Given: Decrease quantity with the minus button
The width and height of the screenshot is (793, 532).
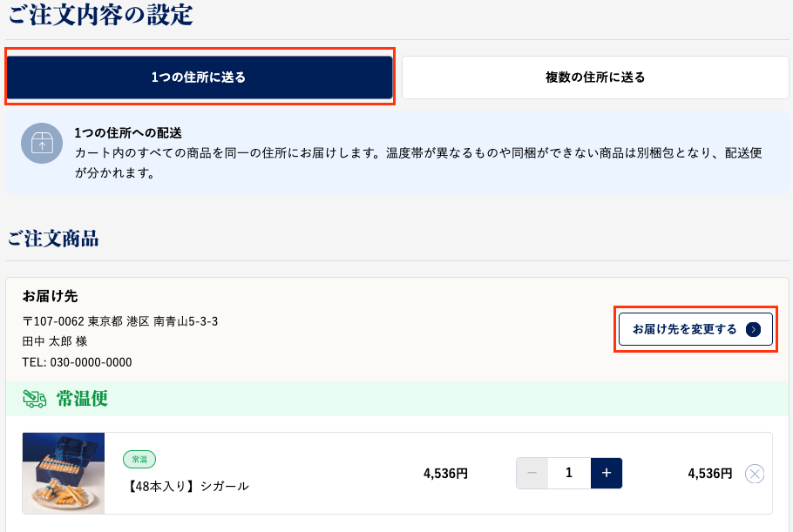Looking at the screenshot, I should [x=532, y=473].
